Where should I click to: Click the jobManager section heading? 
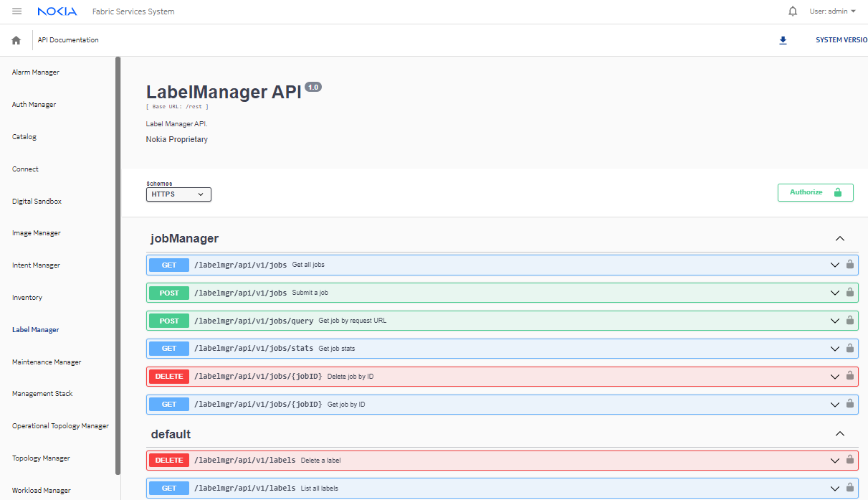(x=184, y=238)
